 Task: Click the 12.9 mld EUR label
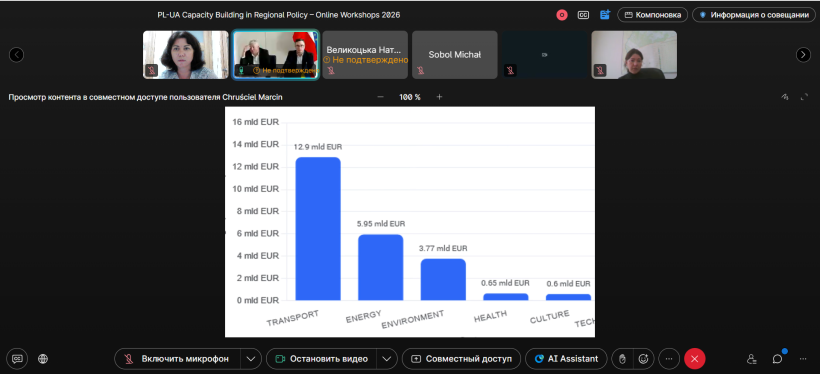[318, 147]
